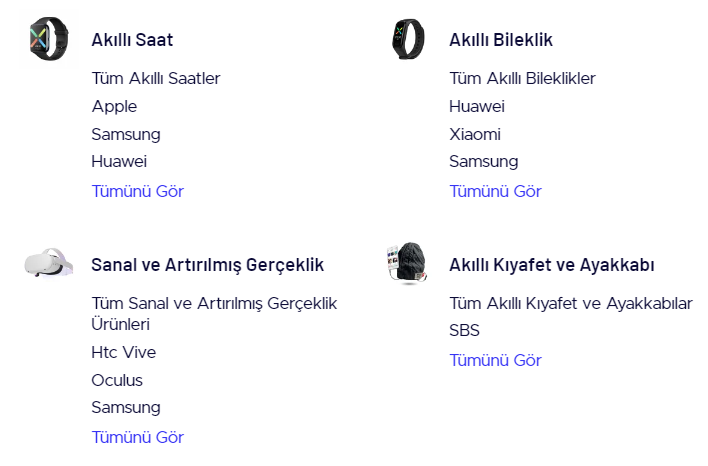708x466 pixels.
Task: Select Htc Vive brand link
Action: pyautogui.click(x=123, y=352)
